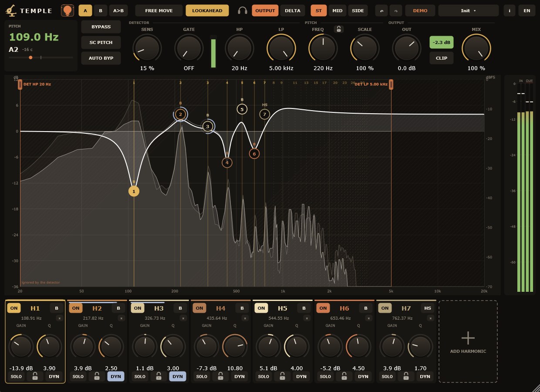Image resolution: width=540 pixels, height=392 pixels.
Task: Click the undo arrow icon
Action: pyautogui.click(x=382, y=10)
